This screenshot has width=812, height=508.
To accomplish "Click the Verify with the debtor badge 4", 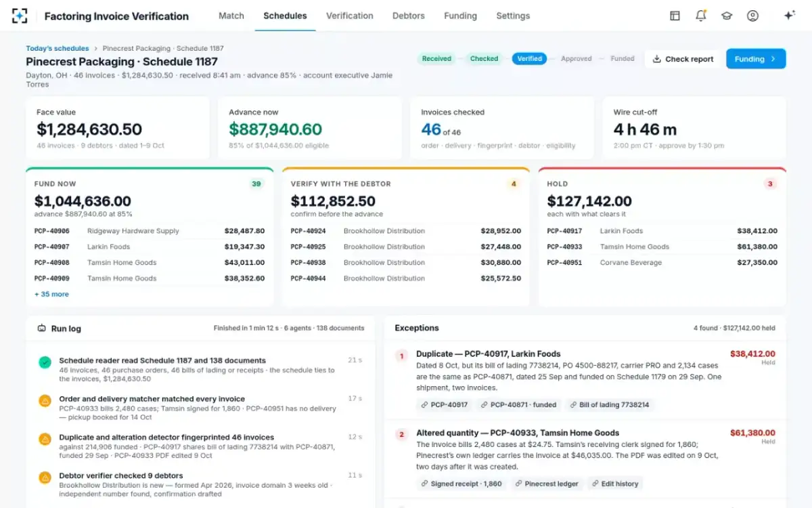I will coord(514,184).
